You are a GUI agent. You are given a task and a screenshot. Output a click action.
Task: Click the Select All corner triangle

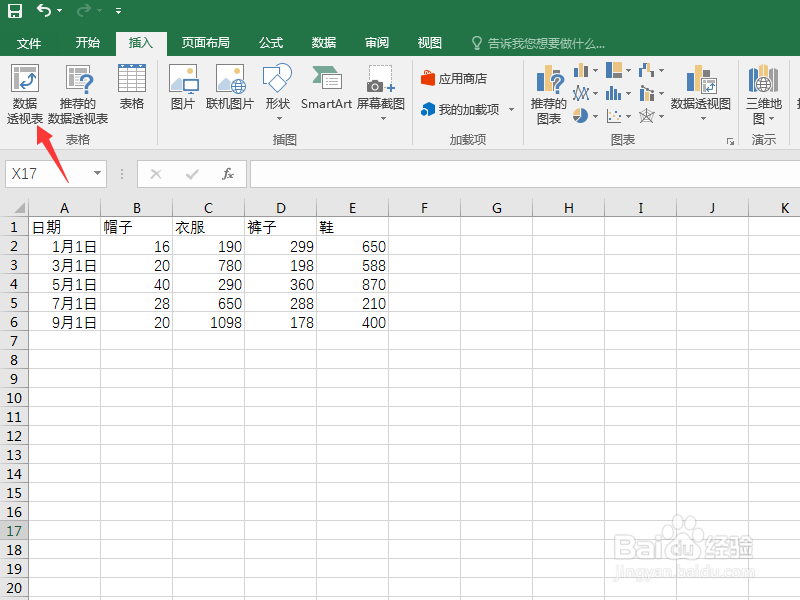pos(19,208)
